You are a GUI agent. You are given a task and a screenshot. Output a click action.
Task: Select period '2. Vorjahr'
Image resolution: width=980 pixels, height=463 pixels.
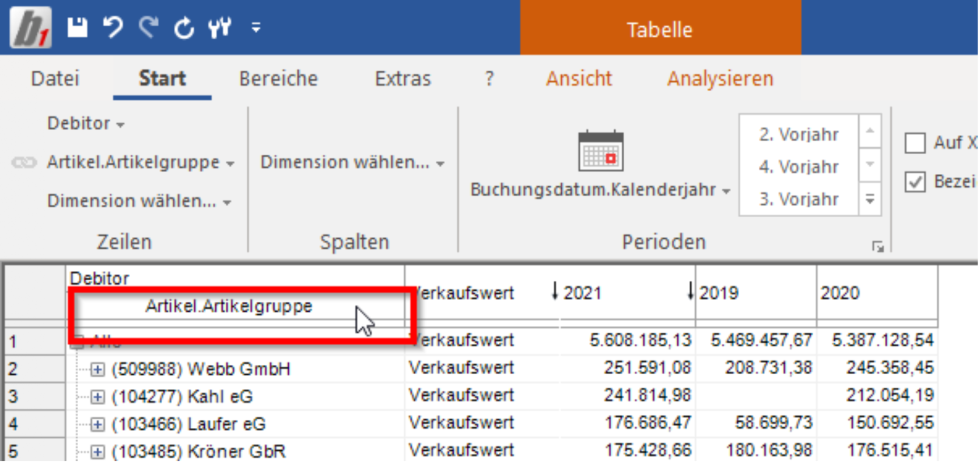pos(799,134)
